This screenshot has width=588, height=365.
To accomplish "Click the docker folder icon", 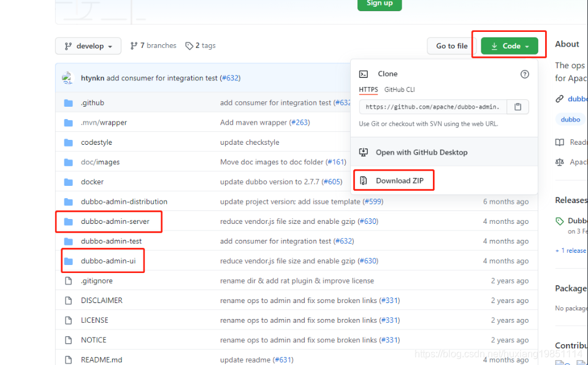I will coord(68,182).
